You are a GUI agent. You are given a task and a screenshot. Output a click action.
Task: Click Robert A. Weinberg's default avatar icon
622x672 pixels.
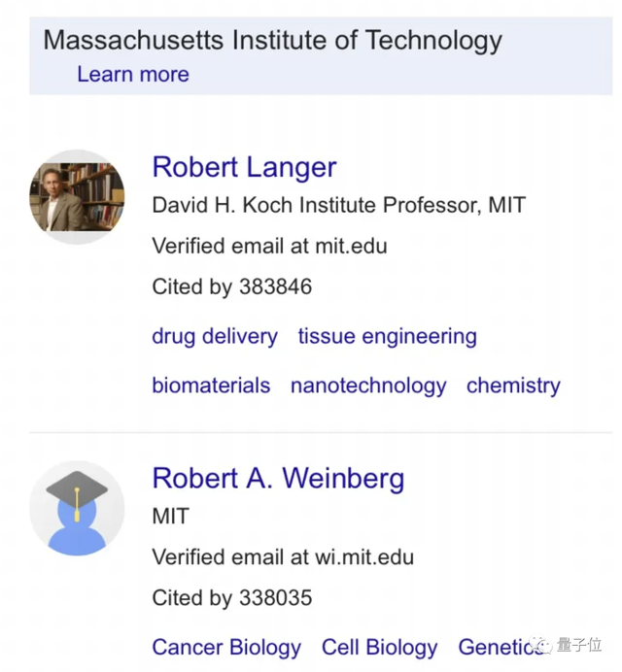click(77, 508)
